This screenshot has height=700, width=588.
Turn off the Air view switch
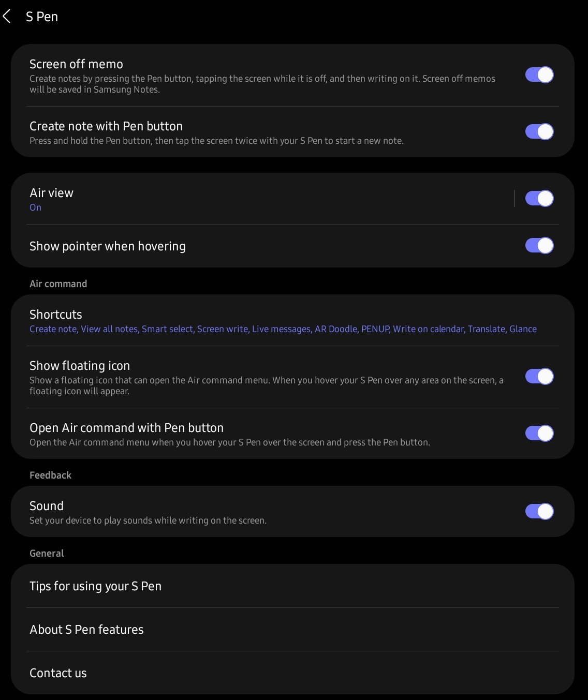click(539, 199)
